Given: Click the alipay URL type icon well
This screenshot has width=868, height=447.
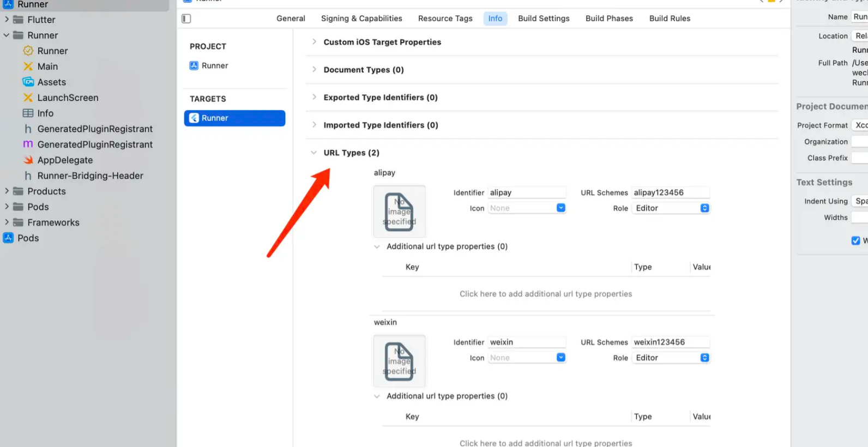Looking at the screenshot, I should [399, 212].
